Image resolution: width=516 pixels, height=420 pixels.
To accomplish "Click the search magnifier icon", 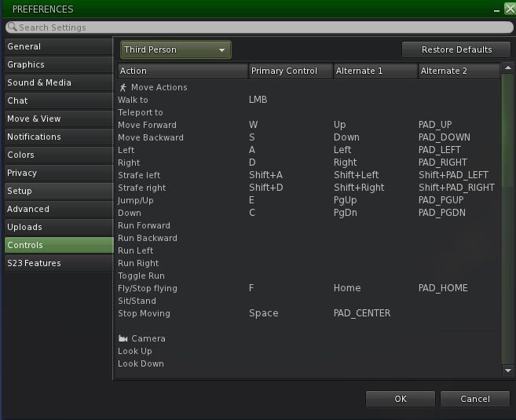I will tap(12, 27).
